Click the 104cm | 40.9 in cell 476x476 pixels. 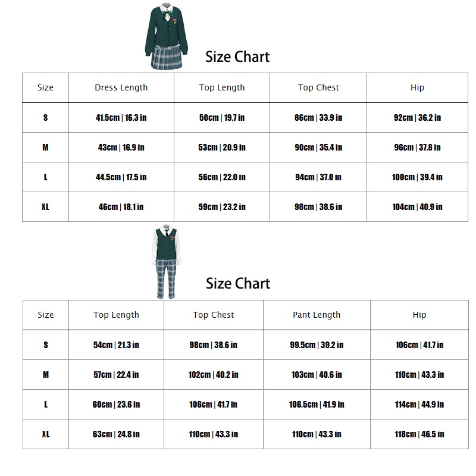coord(417,207)
